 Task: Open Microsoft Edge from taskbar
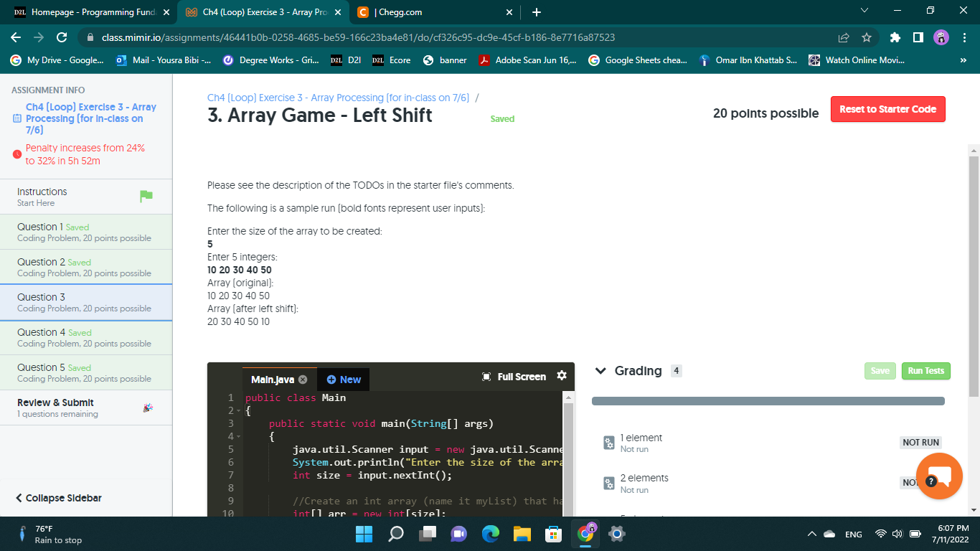pos(491,534)
